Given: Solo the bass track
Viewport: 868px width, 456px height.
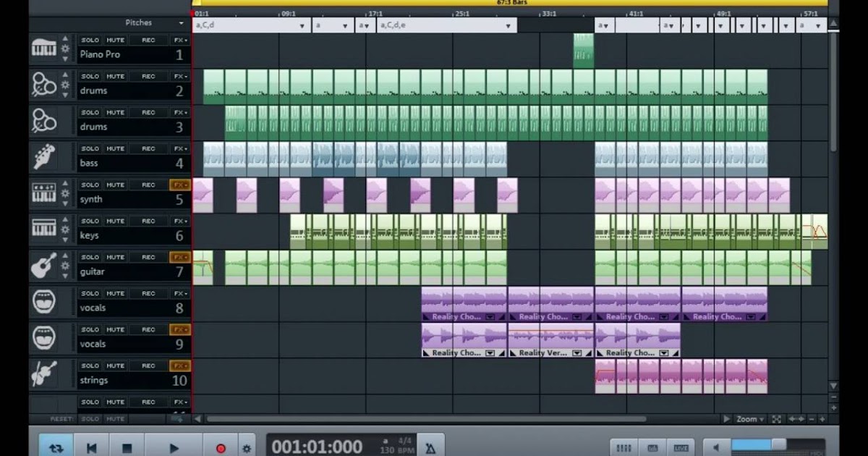Looking at the screenshot, I should (x=90, y=148).
